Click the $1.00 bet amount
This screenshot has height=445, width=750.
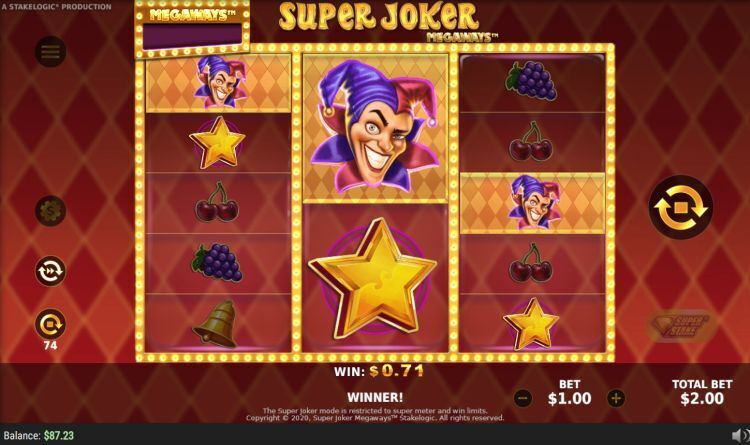pyautogui.click(x=569, y=398)
